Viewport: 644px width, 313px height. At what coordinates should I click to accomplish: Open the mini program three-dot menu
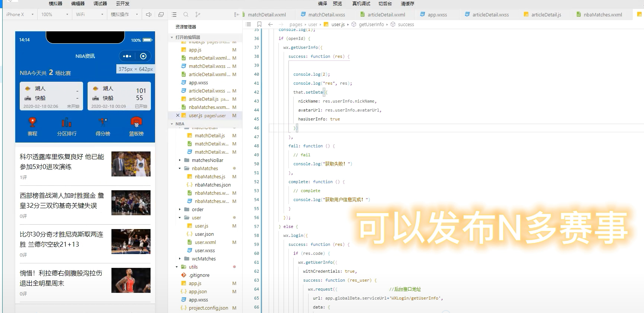pyautogui.click(x=127, y=56)
